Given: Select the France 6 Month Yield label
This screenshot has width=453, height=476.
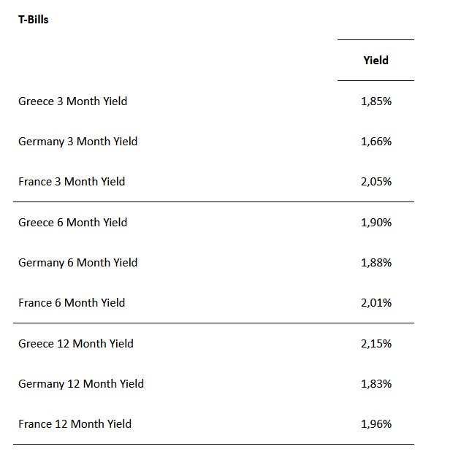Looking at the screenshot, I should pos(72,303).
